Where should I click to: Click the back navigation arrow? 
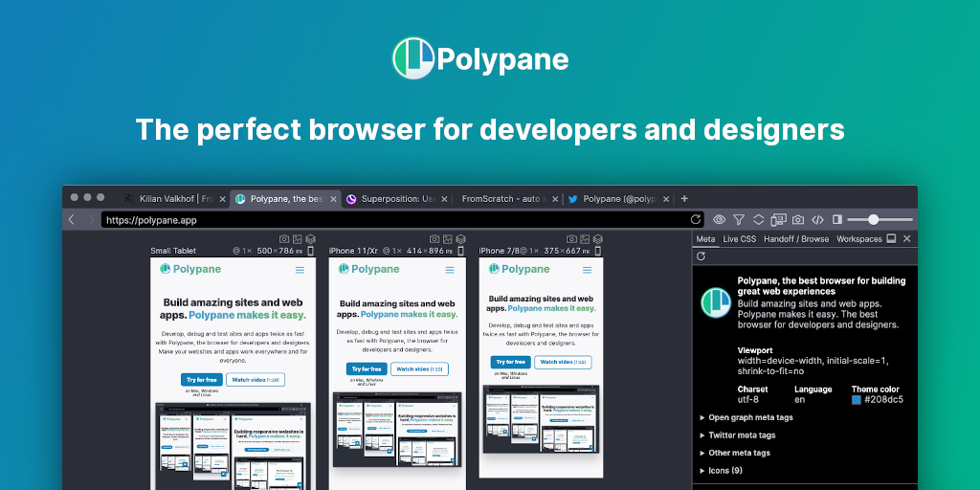coord(71,219)
